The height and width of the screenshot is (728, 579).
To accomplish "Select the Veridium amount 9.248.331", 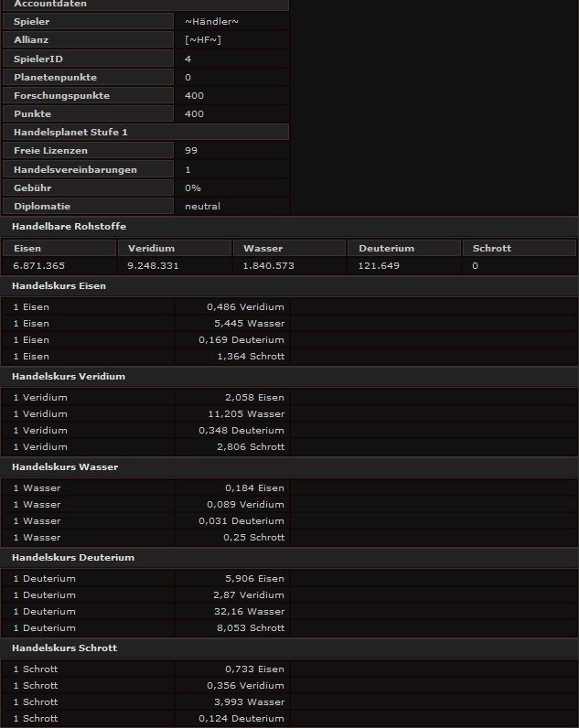I will pos(154,266).
